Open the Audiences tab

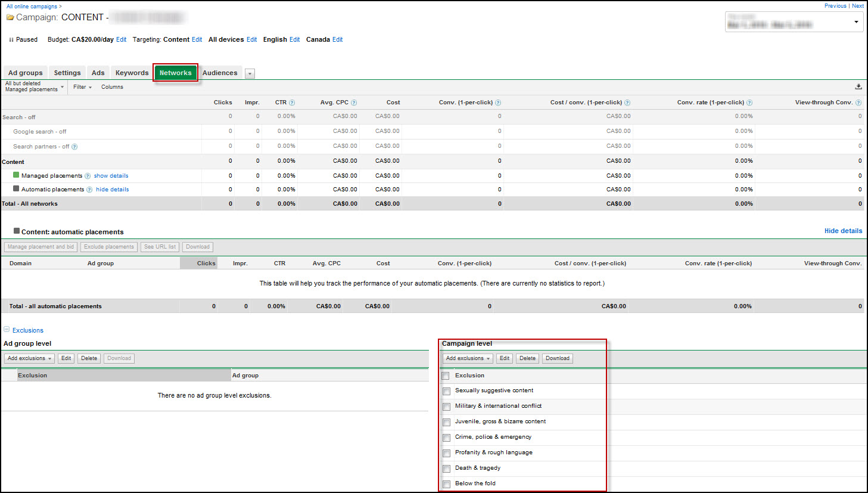click(x=220, y=73)
